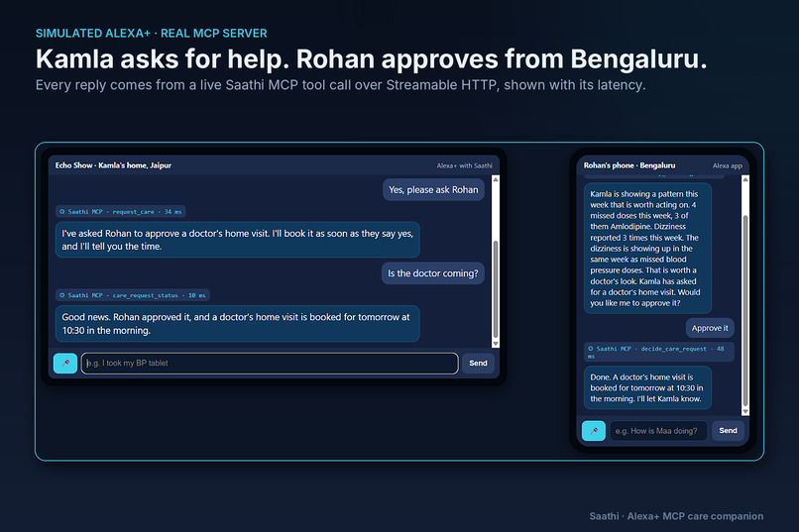The width and height of the screenshot is (799, 532).
Task: Click the 'care_request_status · 10 ms' tool tag
Action: 133,295
